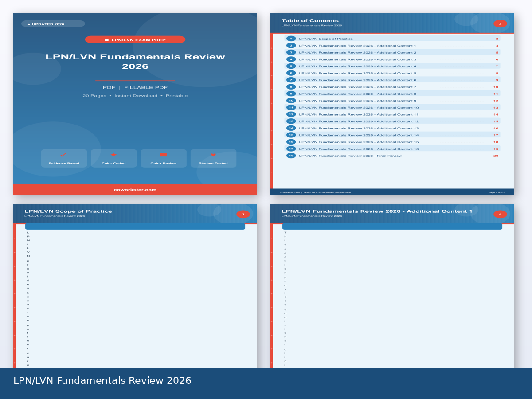The height and width of the screenshot is (399, 532).
Task: Click the UPDATED 2026 badge
Action: [53, 24]
